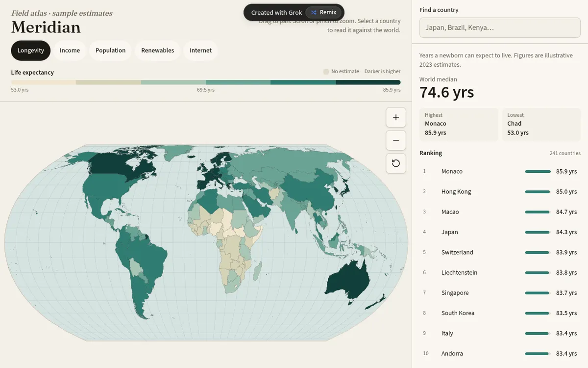Open the Internet tab
The image size is (588, 368).
[x=200, y=51]
